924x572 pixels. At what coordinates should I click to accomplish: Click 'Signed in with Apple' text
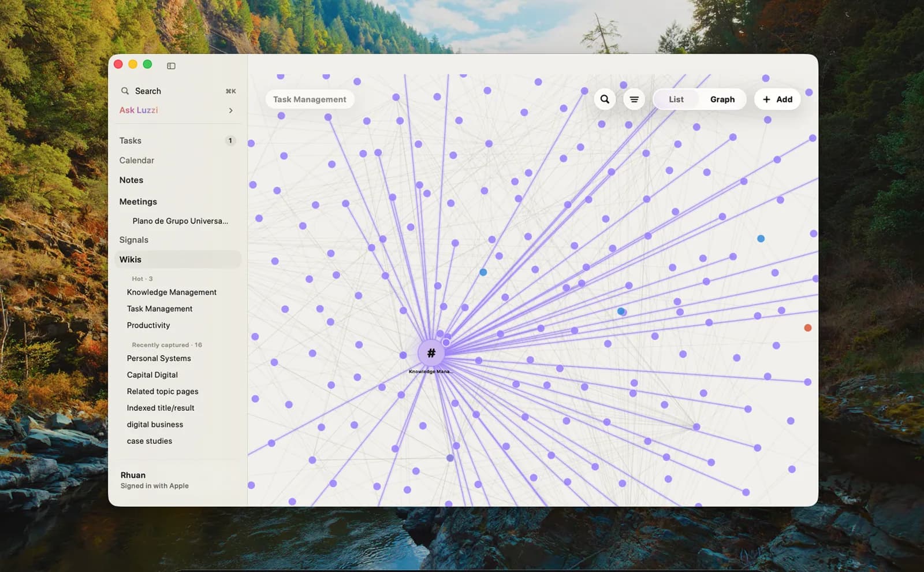[x=155, y=486]
